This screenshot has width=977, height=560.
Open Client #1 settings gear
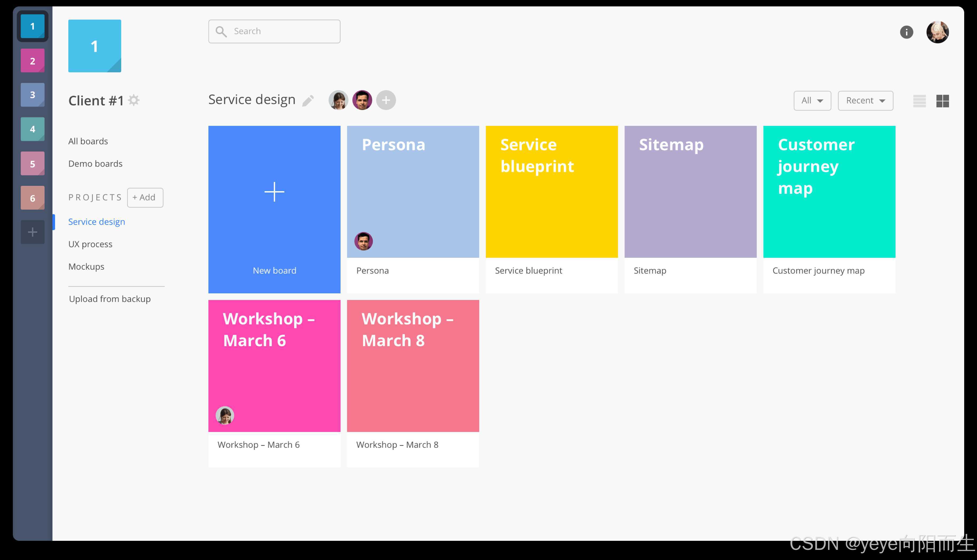point(133,100)
